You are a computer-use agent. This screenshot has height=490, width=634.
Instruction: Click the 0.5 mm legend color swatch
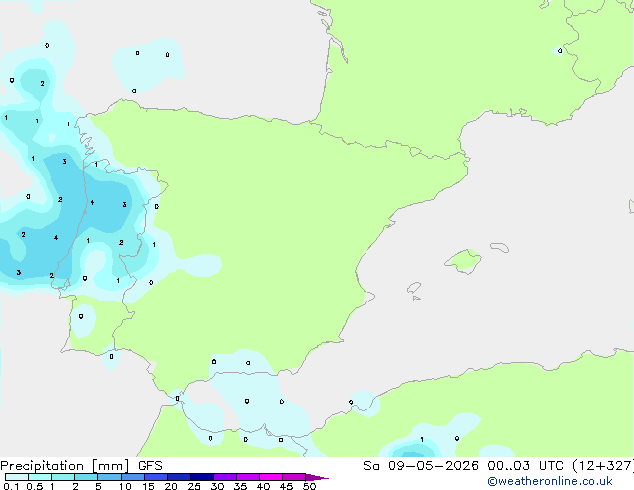[40, 477]
